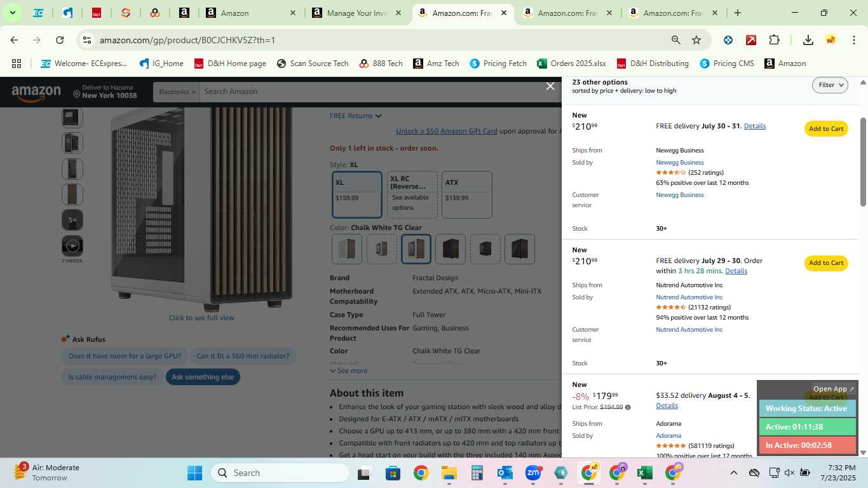Viewport: 868px width, 488px height.
Task: Open the Chrome profile avatar
Action: pyautogui.click(x=831, y=40)
